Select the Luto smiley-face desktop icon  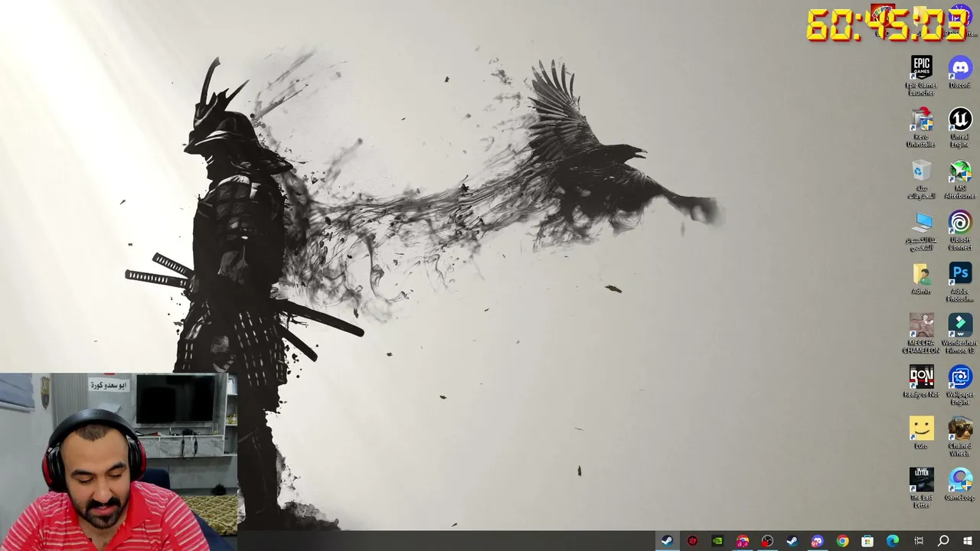921,433
